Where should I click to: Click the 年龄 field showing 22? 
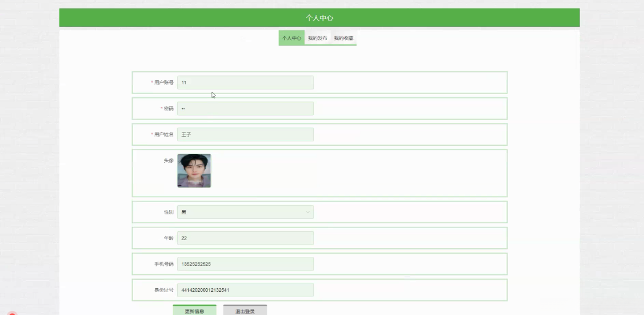tap(245, 238)
